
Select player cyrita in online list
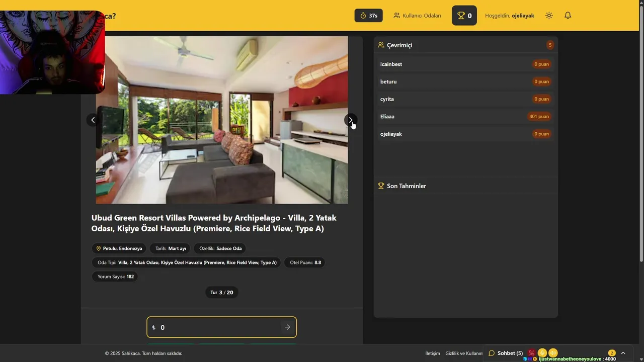tap(465, 99)
